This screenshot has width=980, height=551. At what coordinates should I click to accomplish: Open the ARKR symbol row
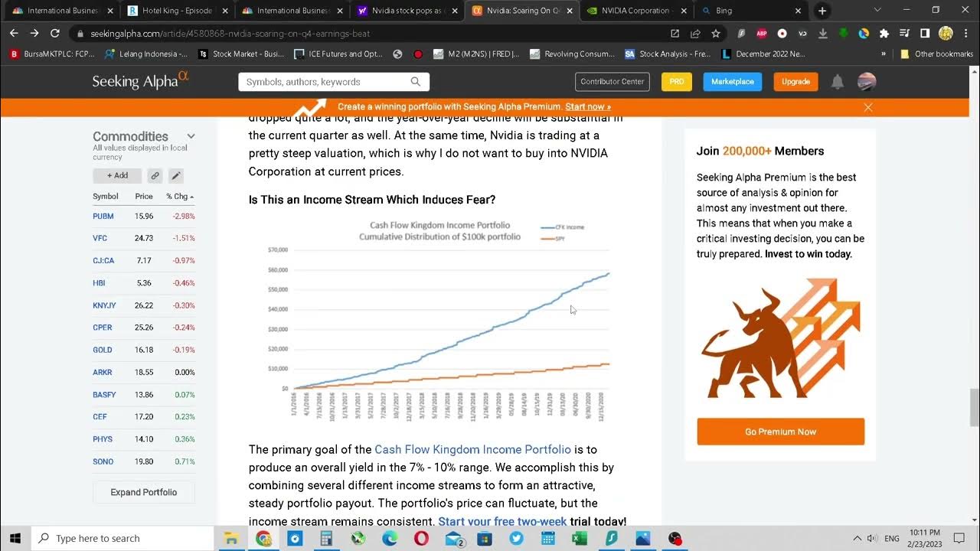144,373
